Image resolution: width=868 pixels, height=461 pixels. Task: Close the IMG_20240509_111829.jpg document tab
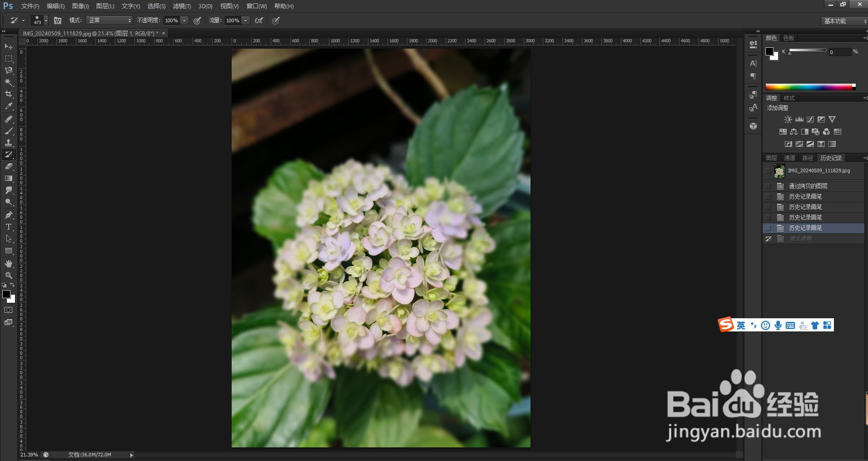164,33
